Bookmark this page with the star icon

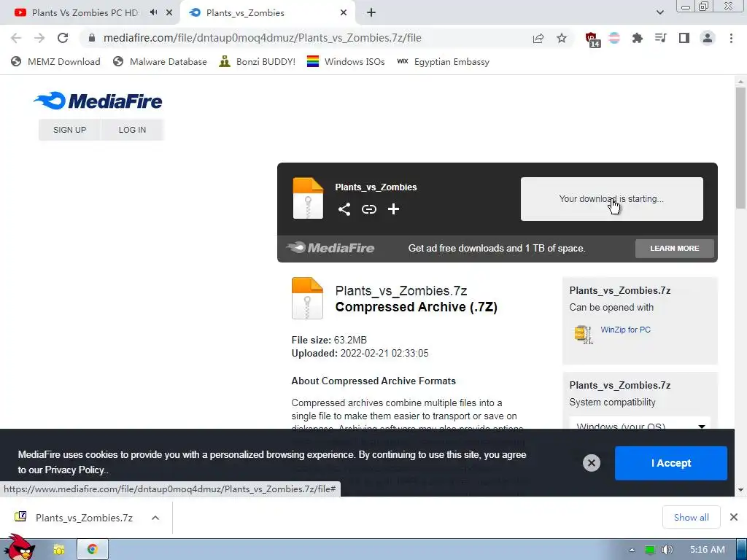[562, 38]
